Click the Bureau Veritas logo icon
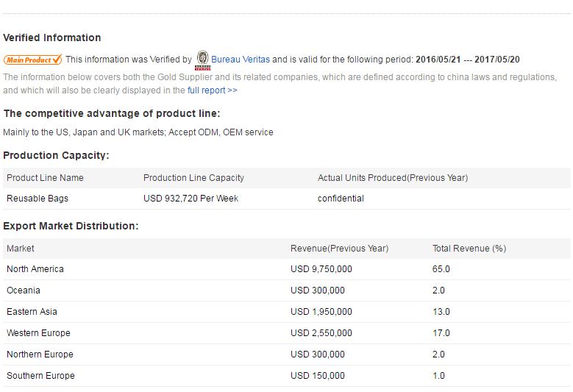The height and width of the screenshot is (392, 573). (x=202, y=59)
